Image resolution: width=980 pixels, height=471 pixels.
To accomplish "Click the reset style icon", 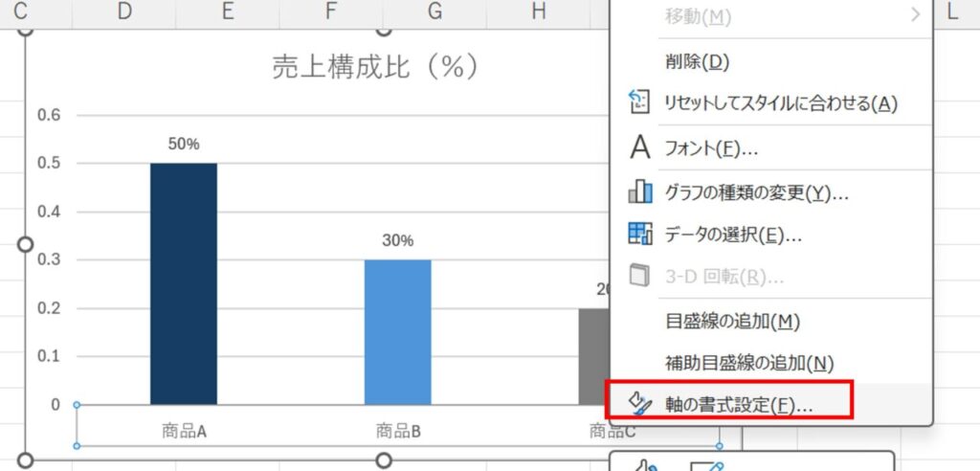I will (x=638, y=102).
